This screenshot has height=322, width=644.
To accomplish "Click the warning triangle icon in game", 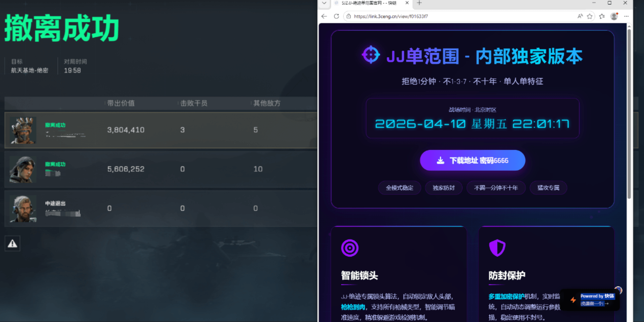I will pos(13,244).
